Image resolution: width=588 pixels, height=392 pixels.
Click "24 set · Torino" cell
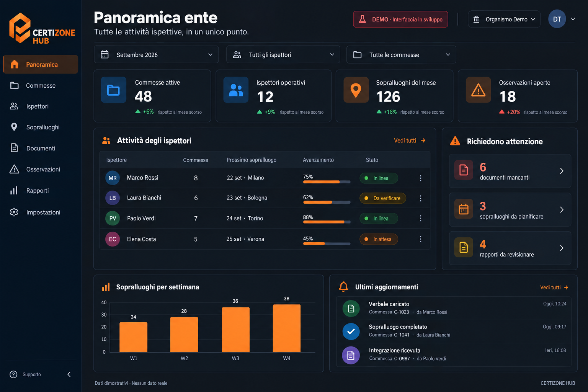coord(245,218)
